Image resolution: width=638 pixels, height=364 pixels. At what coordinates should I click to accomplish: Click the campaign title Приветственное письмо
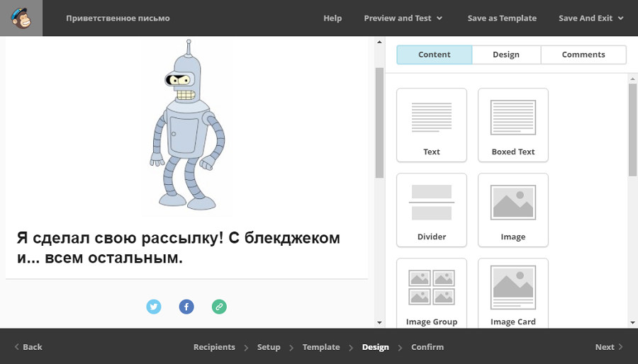click(118, 18)
